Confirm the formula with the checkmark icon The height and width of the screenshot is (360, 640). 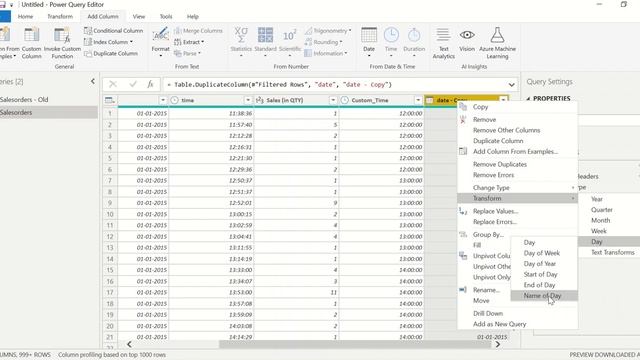click(133, 84)
